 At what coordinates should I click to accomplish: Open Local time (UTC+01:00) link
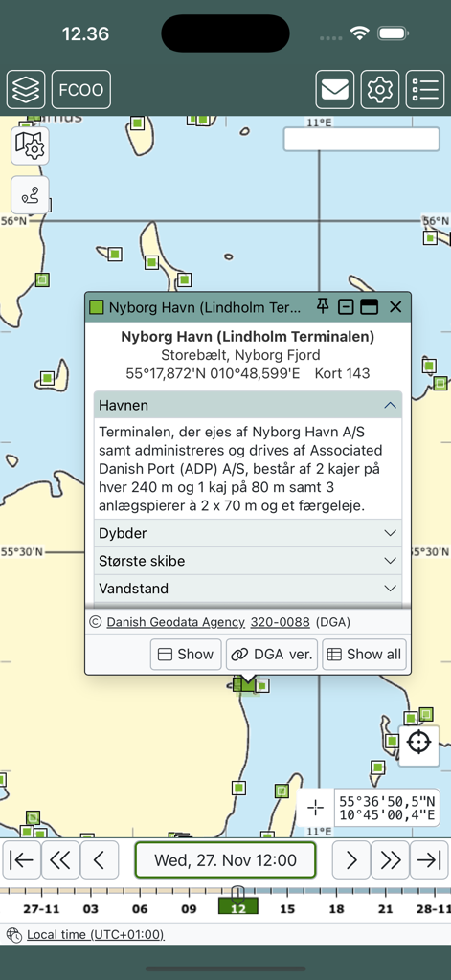click(x=95, y=935)
